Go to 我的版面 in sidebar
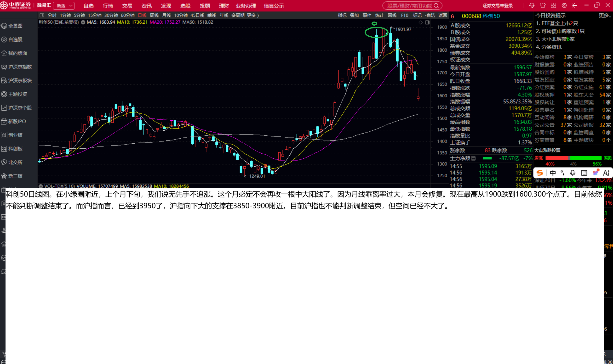Screen dimensions: 613x364 14,53
